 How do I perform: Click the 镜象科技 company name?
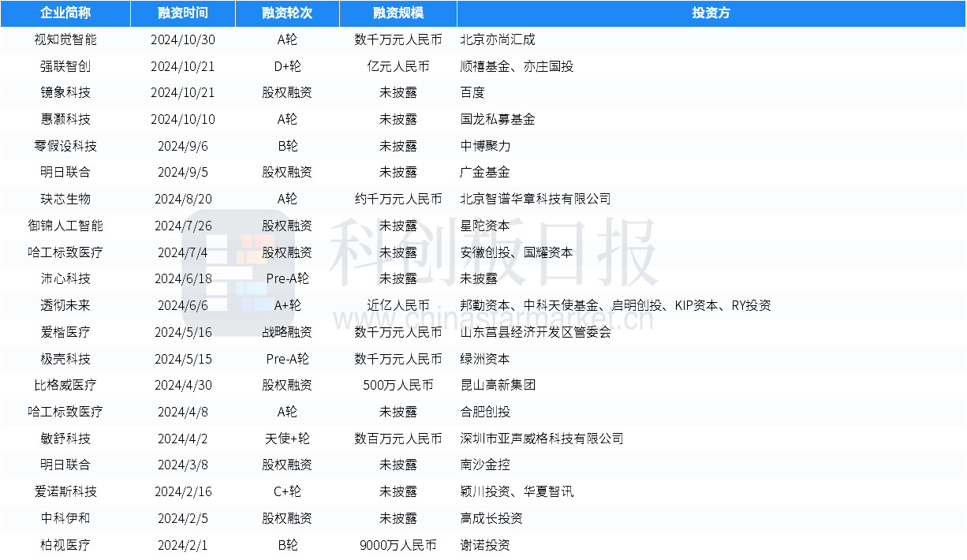(x=65, y=92)
